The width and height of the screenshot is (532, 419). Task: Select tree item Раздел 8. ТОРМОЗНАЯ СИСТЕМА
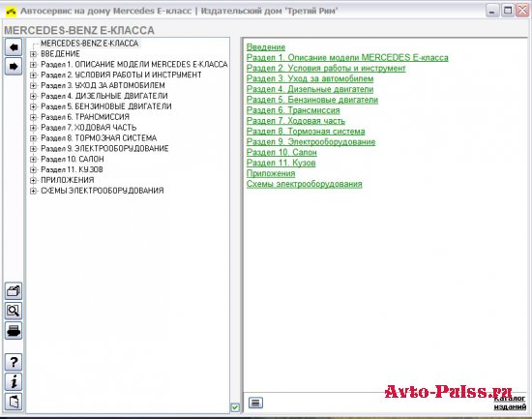click(99, 138)
